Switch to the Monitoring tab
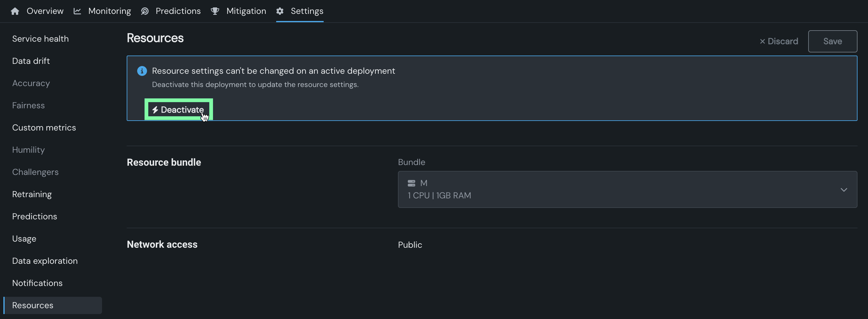868x319 pixels. (109, 11)
